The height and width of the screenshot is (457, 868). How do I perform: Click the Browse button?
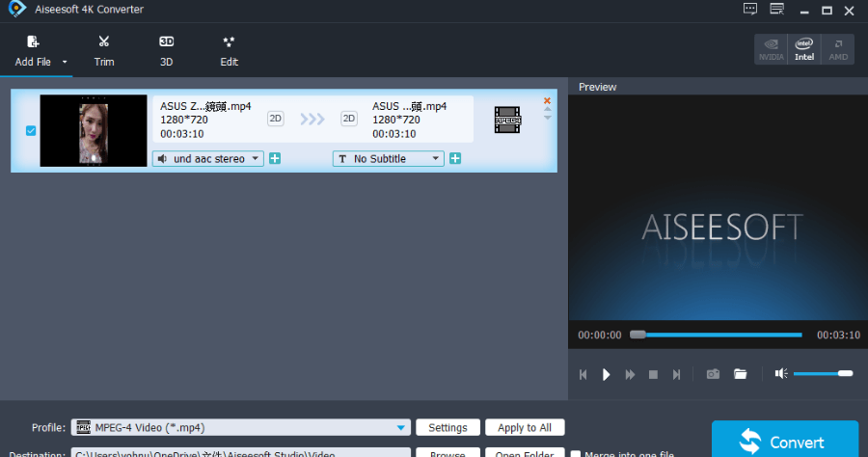click(x=448, y=453)
